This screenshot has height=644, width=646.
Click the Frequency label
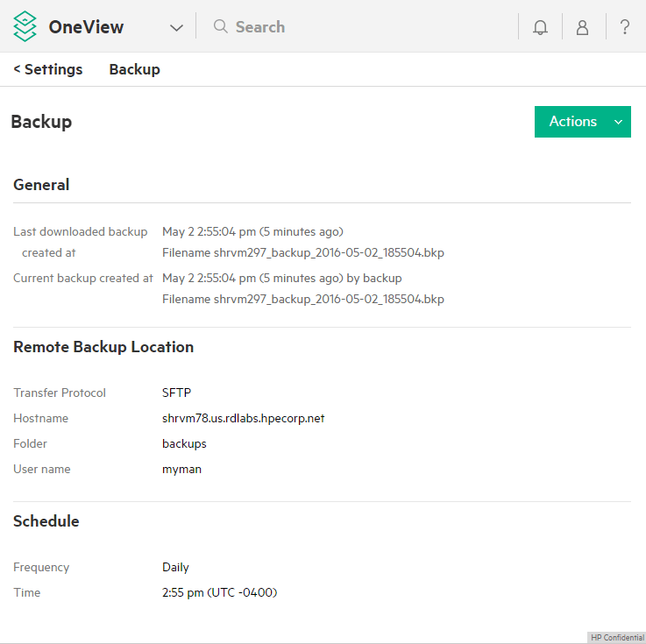[x=41, y=567]
